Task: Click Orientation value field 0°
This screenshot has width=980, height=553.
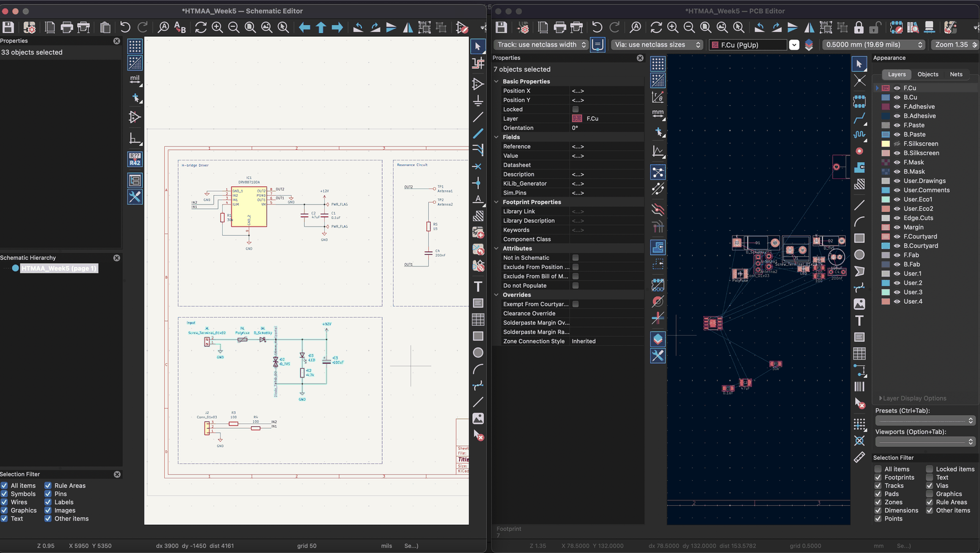Action: (606, 128)
